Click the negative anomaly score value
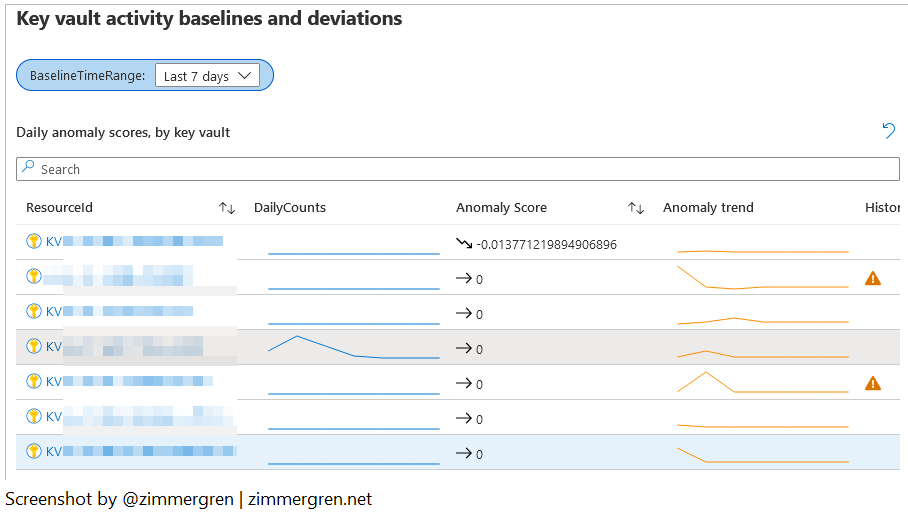The image size is (908, 515). pos(546,244)
